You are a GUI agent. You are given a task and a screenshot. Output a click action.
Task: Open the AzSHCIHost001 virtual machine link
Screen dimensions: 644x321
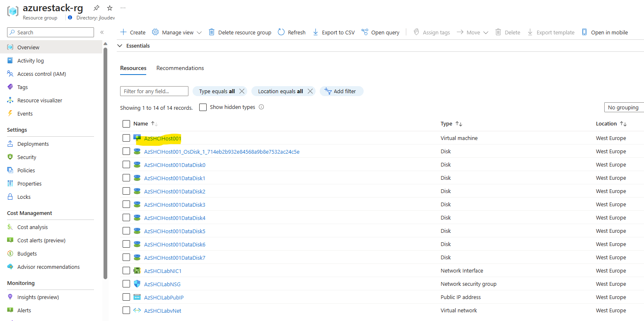[163, 138]
